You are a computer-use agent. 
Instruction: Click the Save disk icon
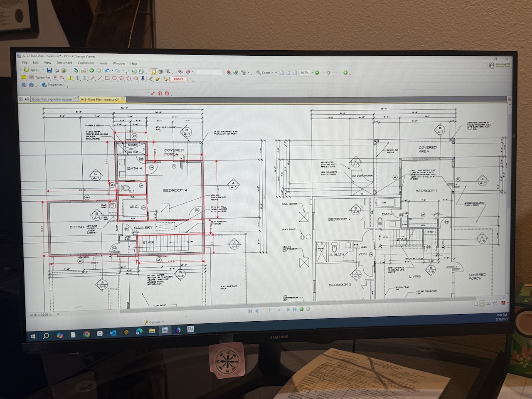pos(49,70)
